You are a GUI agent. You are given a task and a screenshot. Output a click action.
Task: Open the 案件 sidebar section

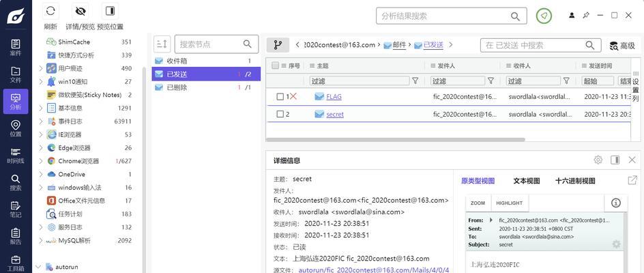[16, 48]
